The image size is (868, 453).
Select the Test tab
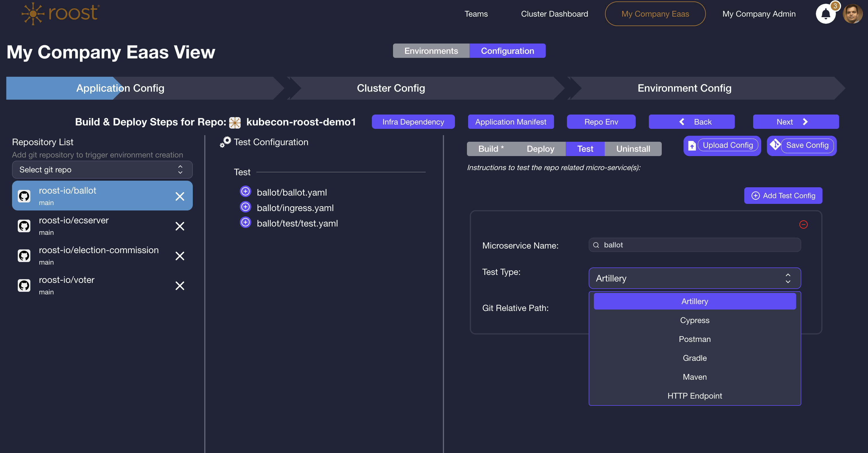point(585,149)
